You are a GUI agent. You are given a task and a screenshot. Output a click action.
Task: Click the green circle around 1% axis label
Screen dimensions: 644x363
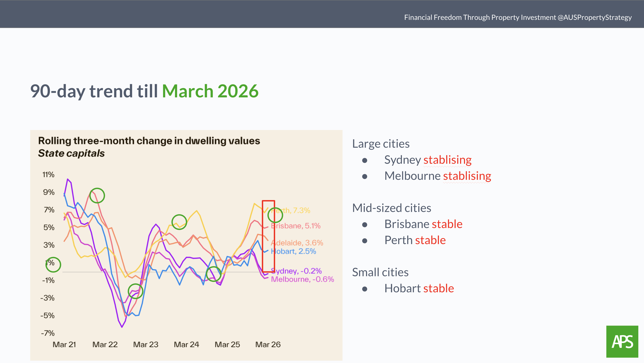pyautogui.click(x=53, y=265)
